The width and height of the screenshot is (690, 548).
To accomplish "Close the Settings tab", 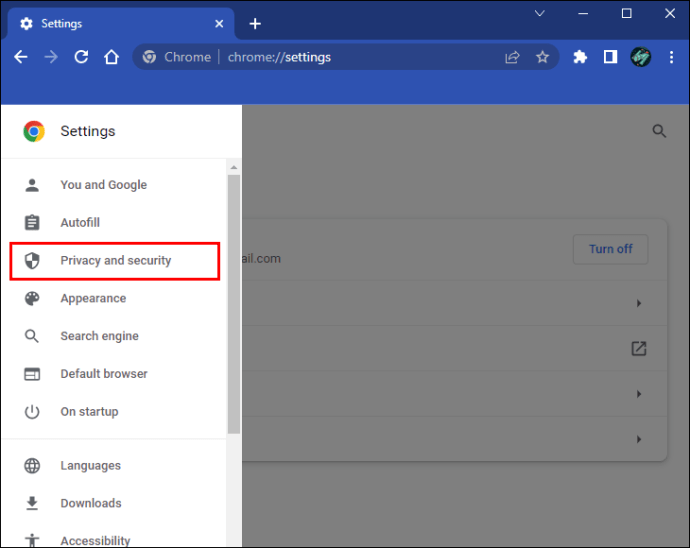I will pyautogui.click(x=219, y=23).
